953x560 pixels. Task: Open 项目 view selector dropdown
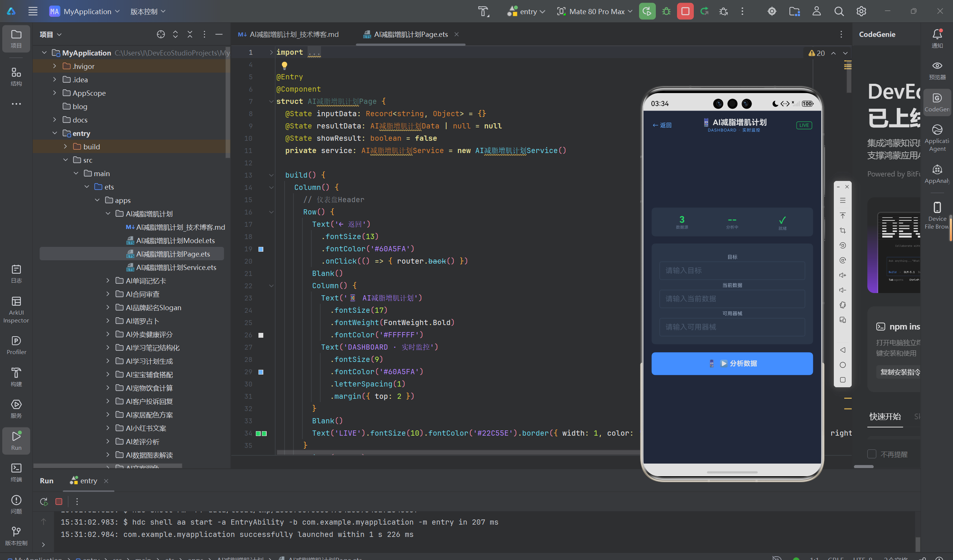[50, 34]
